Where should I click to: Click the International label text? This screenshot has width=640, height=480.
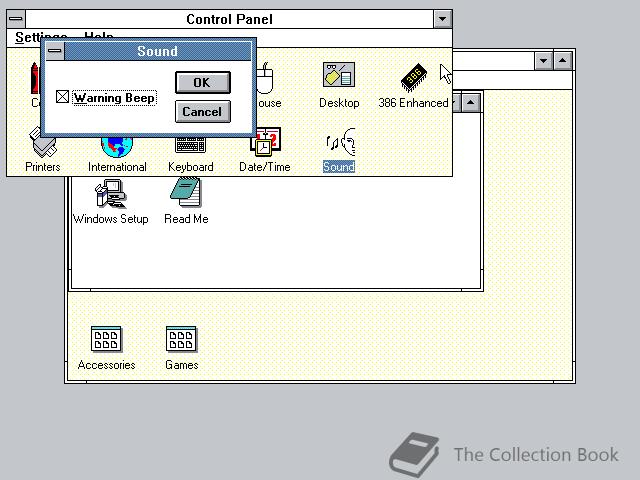tap(117, 167)
